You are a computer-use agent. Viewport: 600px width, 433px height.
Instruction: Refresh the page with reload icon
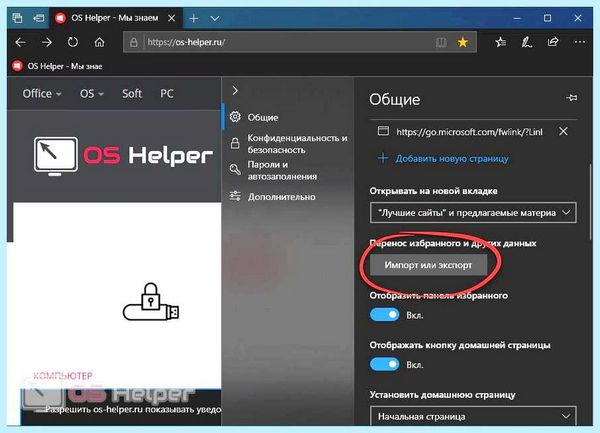(73, 42)
